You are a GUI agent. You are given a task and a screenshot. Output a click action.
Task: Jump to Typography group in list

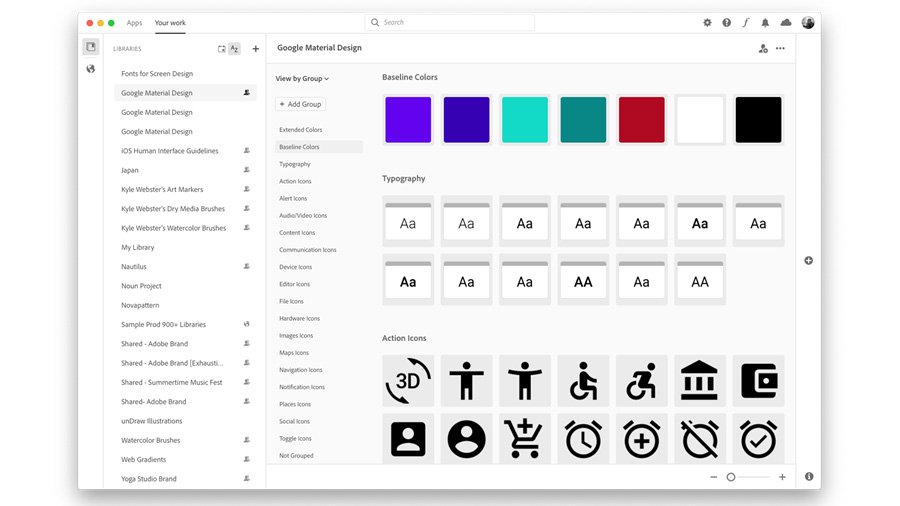coord(294,164)
